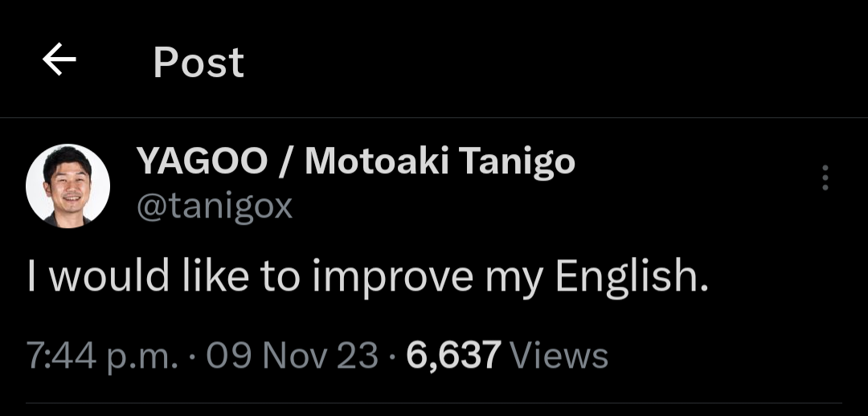The height and width of the screenshot is (416, 868).
Task: Click the @tanigox handle
Action: click(215, 207)
